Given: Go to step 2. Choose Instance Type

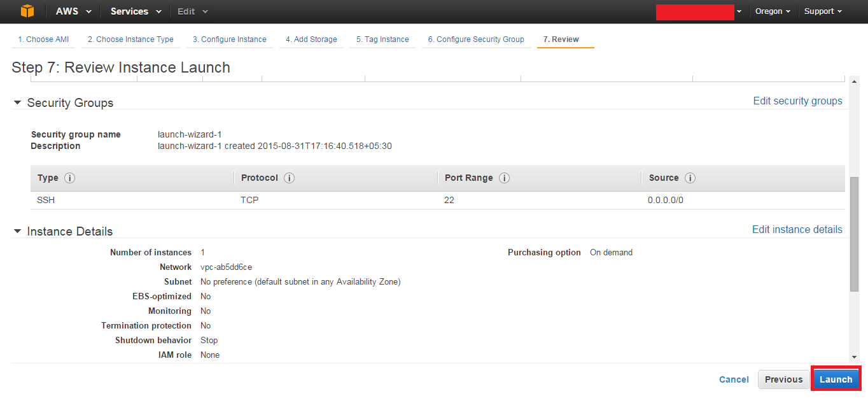Looking at the screenshot, I should pyautogui.click(x=130, y=39).
